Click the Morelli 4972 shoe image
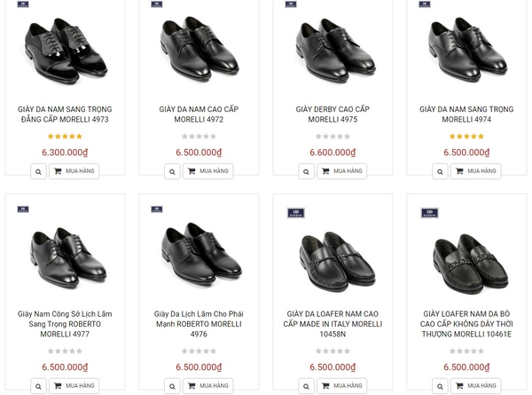 199,51
